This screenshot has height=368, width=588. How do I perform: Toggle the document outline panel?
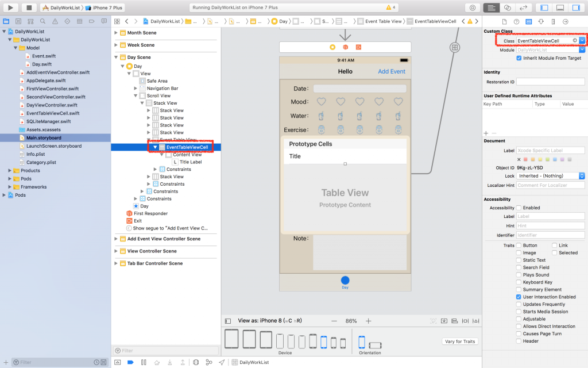click(227, 321)
